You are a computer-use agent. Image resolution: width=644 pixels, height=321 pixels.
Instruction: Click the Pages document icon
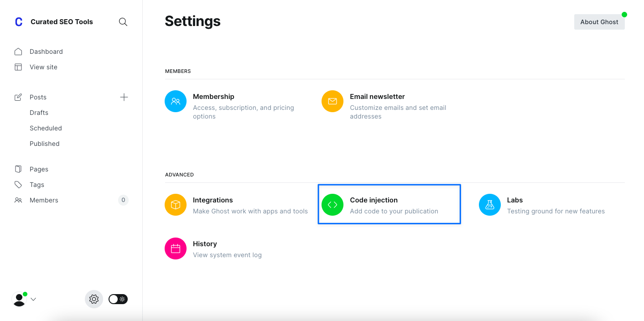coord(18,169)
